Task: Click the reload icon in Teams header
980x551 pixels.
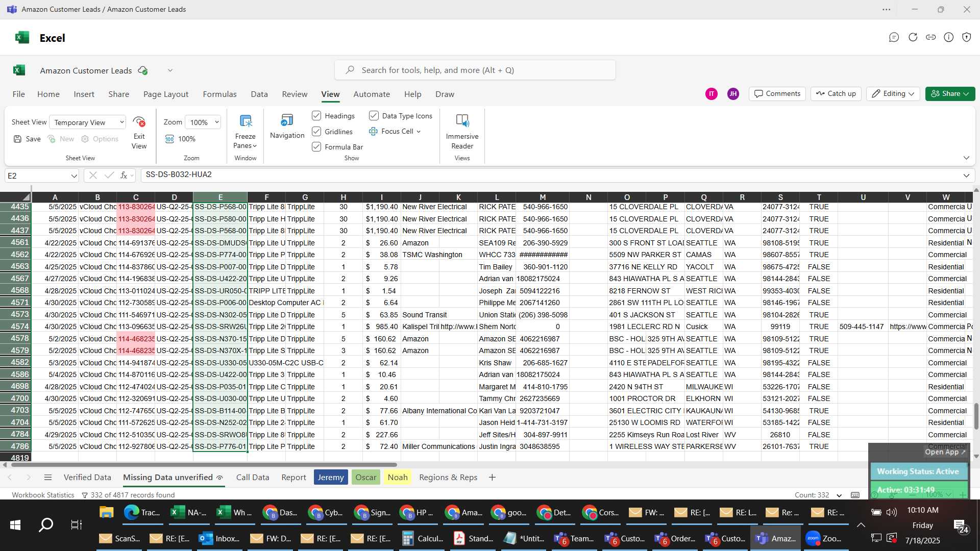Action: 913,37
